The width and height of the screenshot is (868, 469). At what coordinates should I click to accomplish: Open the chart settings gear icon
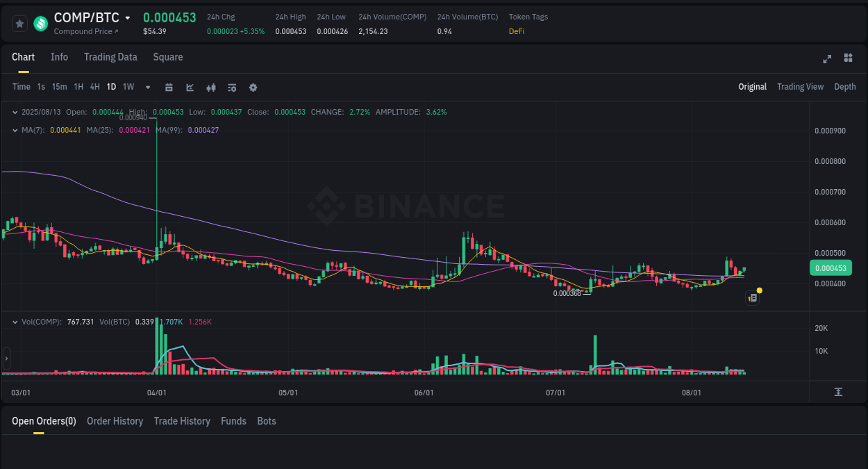point(253,87)
